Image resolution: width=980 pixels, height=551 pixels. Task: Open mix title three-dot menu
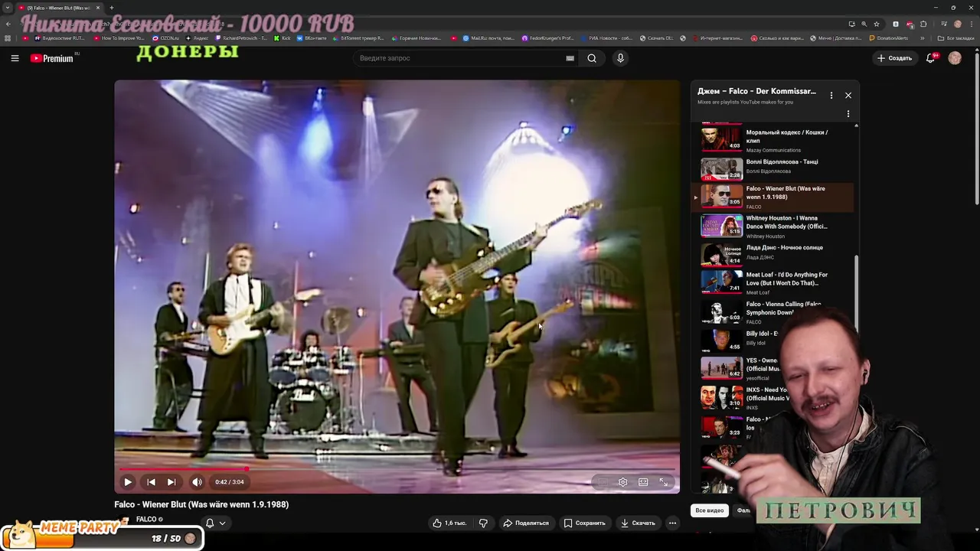[831, 96]
